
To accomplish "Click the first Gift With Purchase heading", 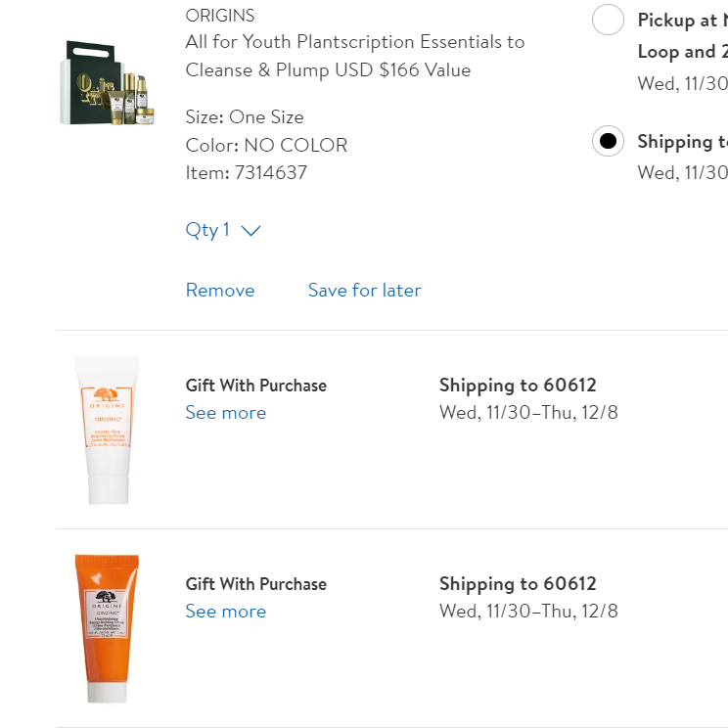I will click(256, 386).
